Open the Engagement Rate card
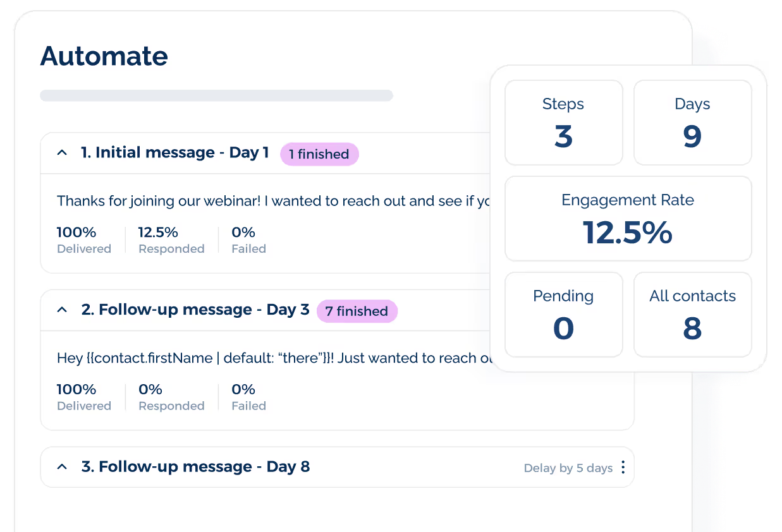782x532 pixels. (x=628, y=218)
